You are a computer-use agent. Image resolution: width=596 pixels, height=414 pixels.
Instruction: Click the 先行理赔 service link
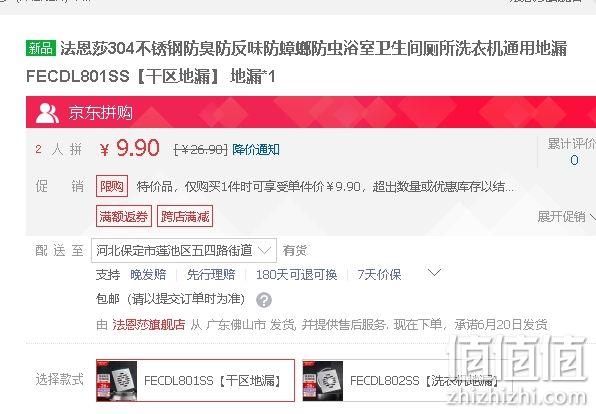pyautogui.click(x=211, y=274)
